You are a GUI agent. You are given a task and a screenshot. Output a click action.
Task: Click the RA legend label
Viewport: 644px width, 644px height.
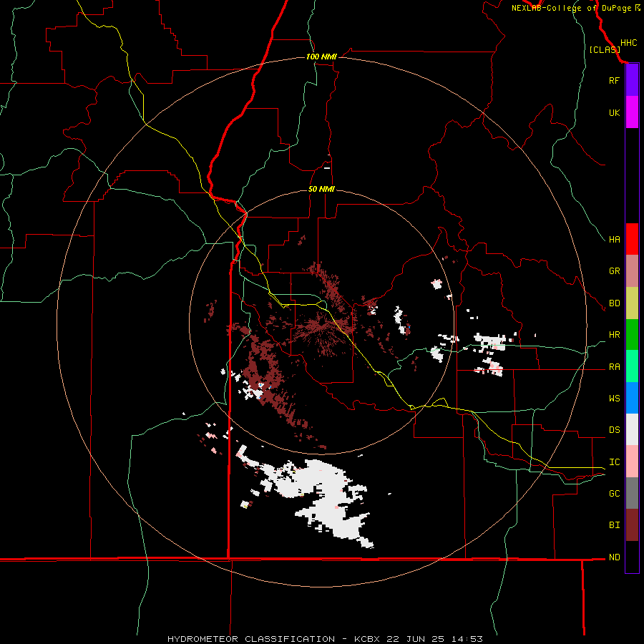614,367
